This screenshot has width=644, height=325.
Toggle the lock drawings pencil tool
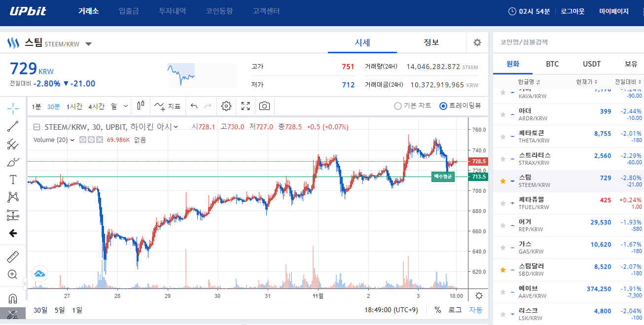tap(13, 314)
